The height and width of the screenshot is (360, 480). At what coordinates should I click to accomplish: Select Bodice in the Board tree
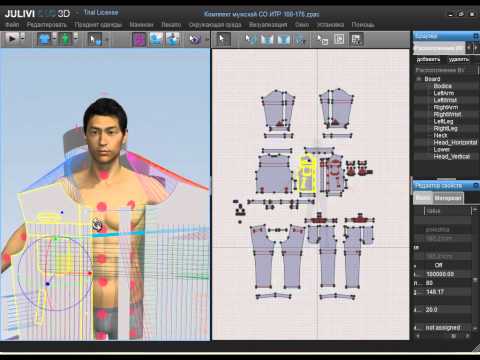pyautogui.click(x=442, y=86)
